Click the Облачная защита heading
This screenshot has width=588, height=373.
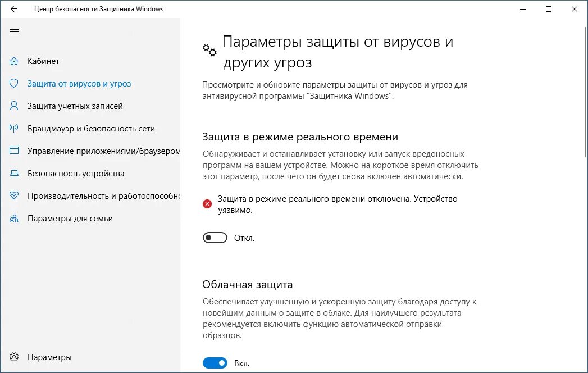click(x=248, y=284)
